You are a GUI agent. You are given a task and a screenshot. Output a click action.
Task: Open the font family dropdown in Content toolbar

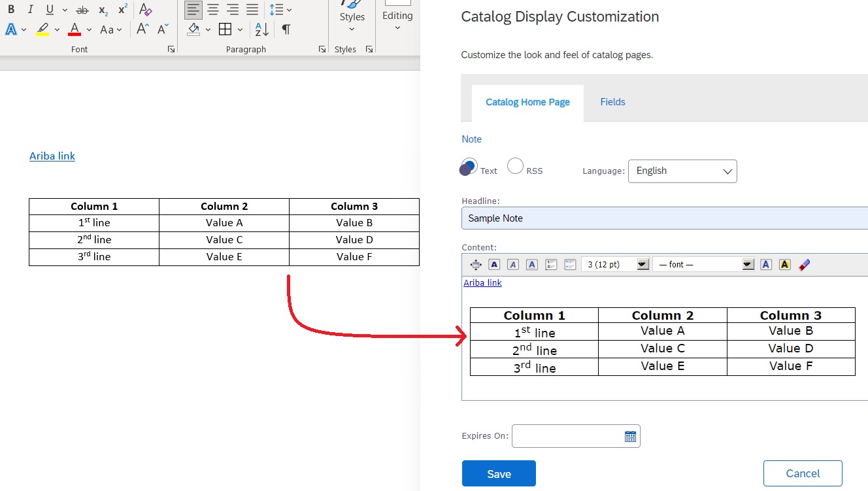point(748,265)
